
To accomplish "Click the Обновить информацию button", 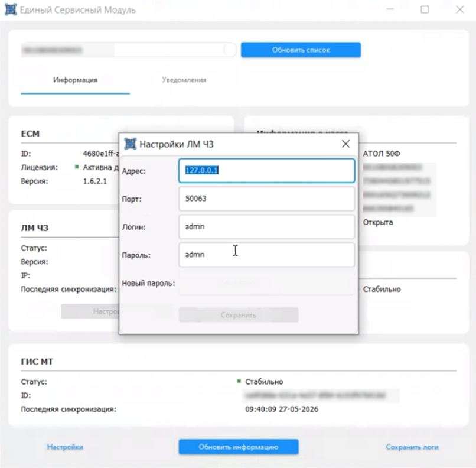I will (x=239, y=447).
